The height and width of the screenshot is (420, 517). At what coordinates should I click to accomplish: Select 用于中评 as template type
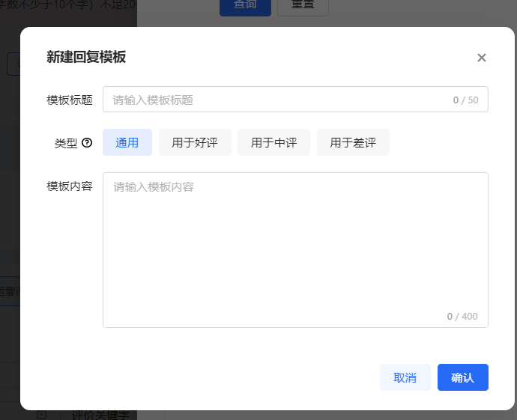[x=273, y=142]
